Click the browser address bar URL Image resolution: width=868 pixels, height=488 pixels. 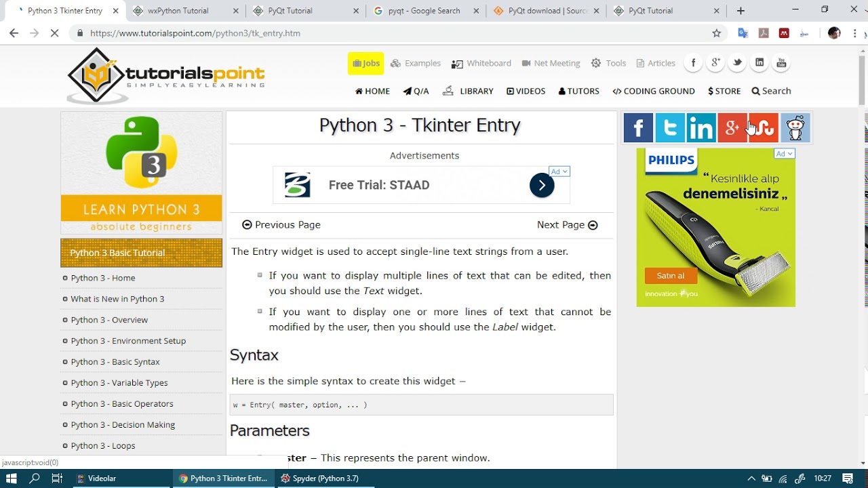(x=195, y=33)
